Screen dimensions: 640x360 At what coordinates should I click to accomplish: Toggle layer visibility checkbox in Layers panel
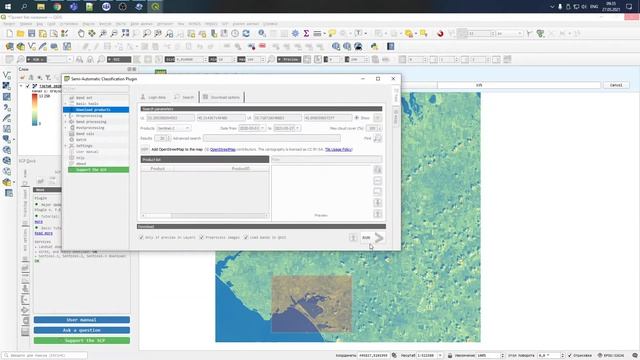[x=28, y=86]
